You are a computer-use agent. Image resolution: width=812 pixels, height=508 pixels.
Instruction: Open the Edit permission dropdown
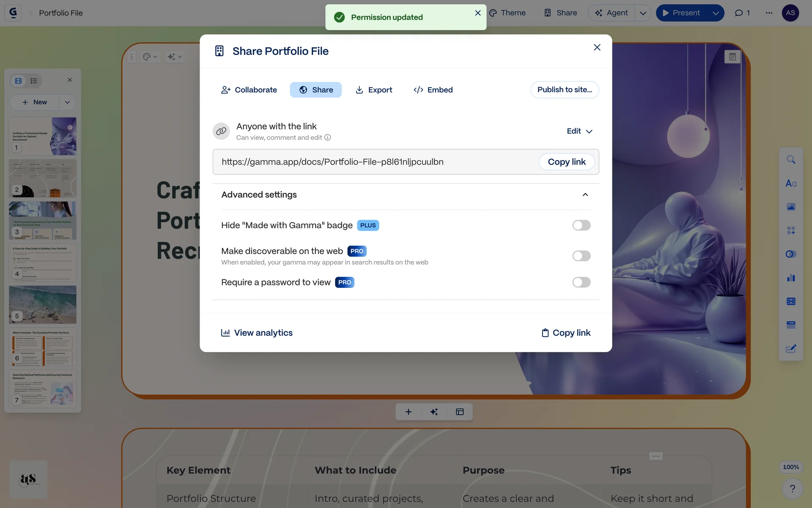tap(579, 131)
